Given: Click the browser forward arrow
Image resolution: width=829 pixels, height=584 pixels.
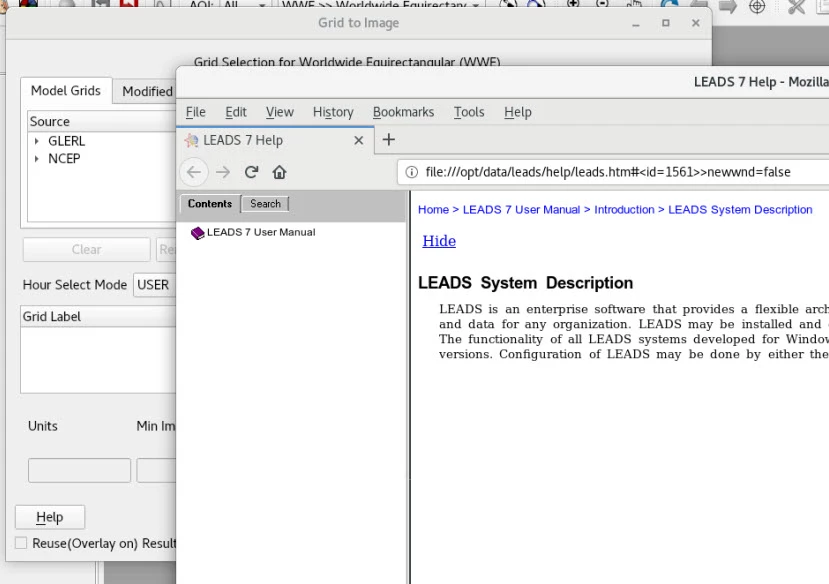Looking at the screenshot, I should pyautogui.click(x=223, y=172).
